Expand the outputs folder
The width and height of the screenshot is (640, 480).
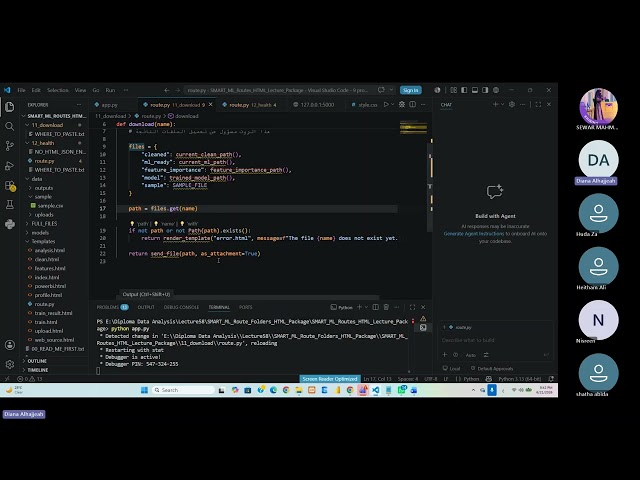44,188
